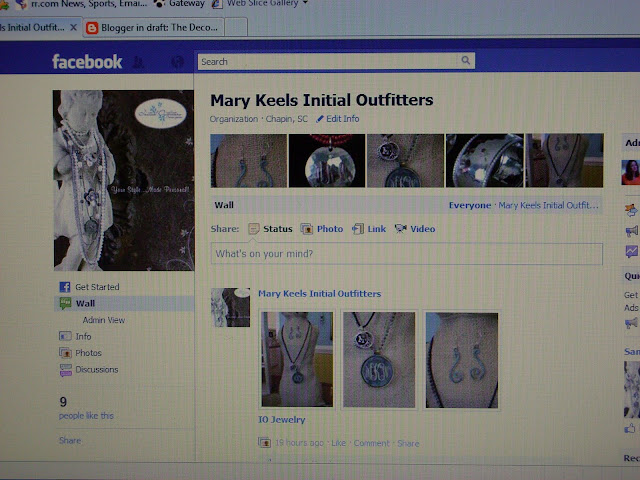Click the Edit Info pencil icon
Image resolution: width=640 pixels, height=480 pixels.
click(x=320, y=119)
